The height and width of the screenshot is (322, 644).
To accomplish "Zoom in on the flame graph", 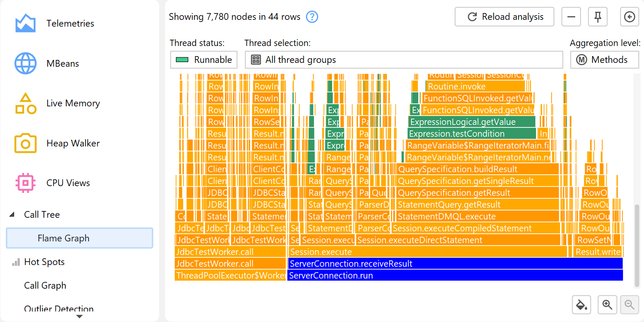I will pos(607,305).
